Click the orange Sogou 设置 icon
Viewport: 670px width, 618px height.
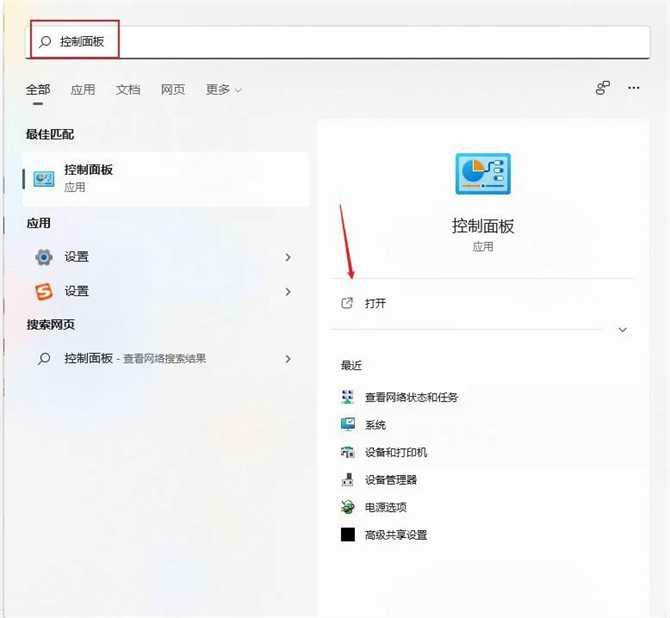44,291
